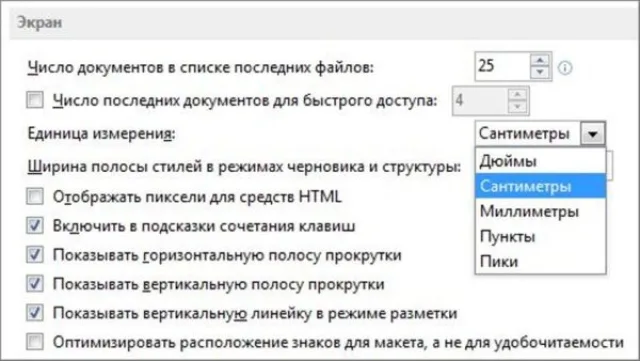Click the recent files count field showing 25

click(x=502, y=66)
